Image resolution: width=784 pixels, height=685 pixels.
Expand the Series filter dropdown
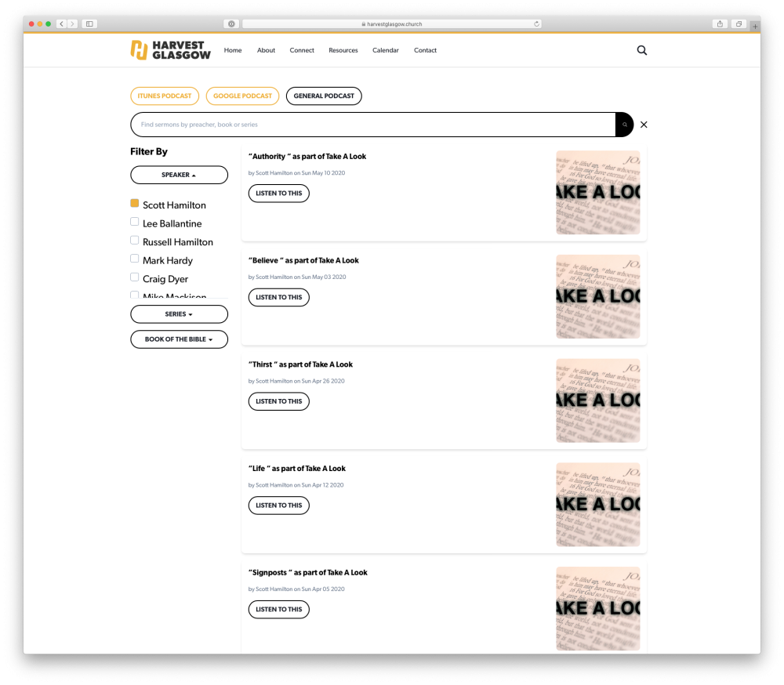(179, 314)
